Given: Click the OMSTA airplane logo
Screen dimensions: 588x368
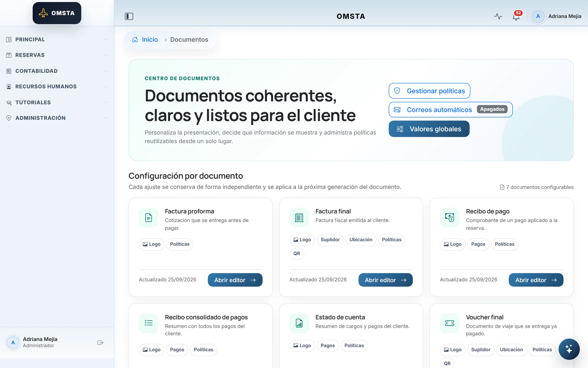Looking at the screenshot, I should [57, 13].
